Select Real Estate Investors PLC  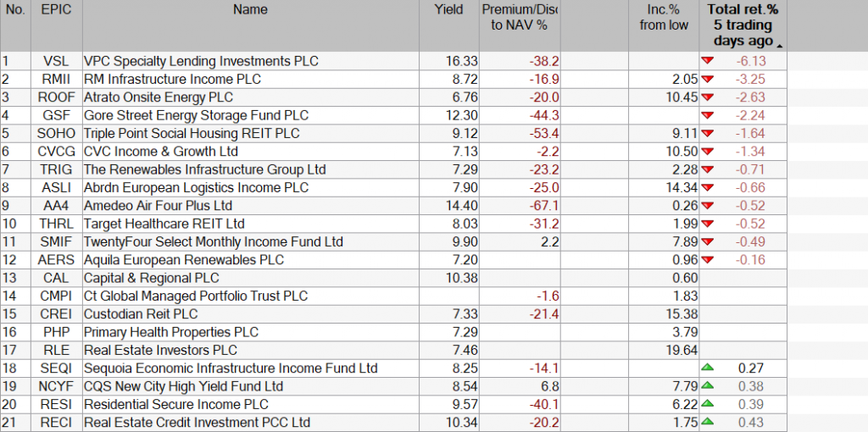(160, 350)
